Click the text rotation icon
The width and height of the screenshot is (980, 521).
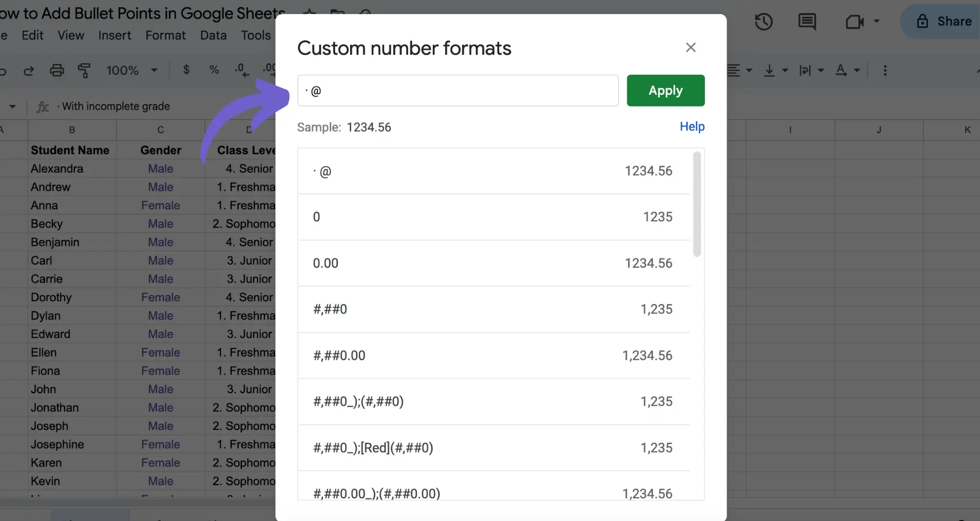click(x=841, y=70)
